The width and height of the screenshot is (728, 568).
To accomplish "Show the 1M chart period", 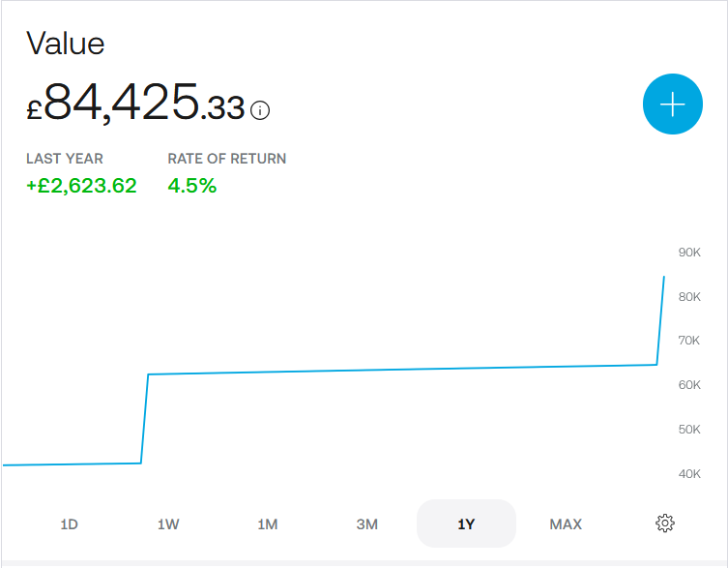I will [x=268, y=524].
